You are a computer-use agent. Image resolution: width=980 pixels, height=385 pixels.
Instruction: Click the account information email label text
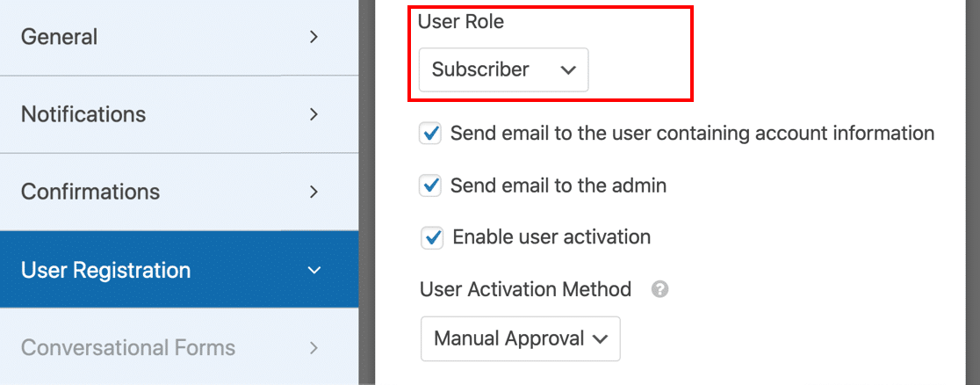pyautogui.click(x=692, y=134)
